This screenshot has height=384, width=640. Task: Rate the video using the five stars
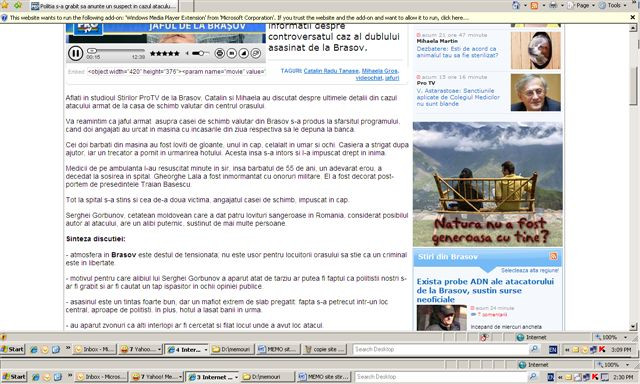pos(164,53)
